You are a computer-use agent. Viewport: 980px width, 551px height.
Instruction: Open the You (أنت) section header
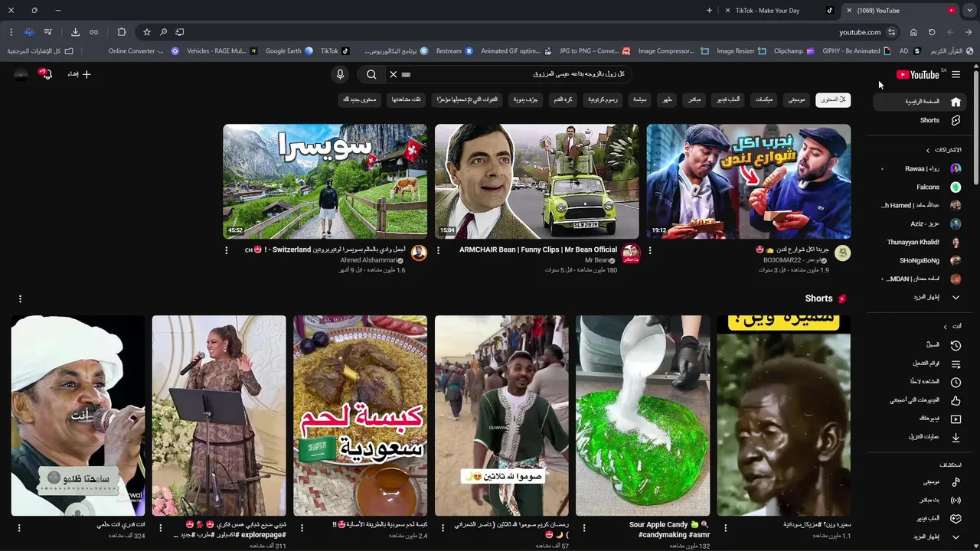[x=952, y=326]
